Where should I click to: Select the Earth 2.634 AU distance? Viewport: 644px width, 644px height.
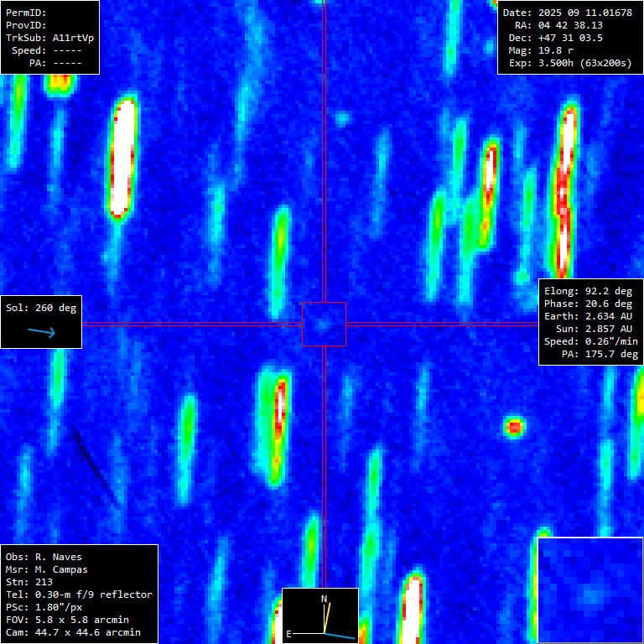pos(590,316)
